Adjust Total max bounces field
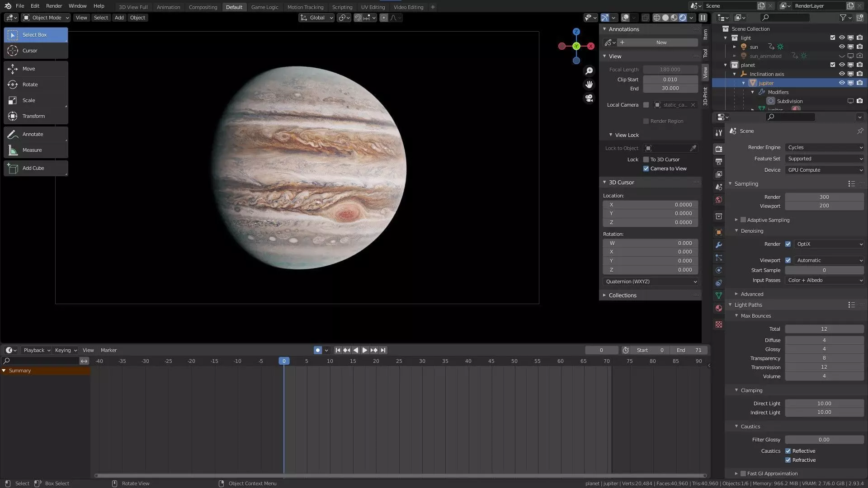Viewport: 868px width, 488px height. 824,329
